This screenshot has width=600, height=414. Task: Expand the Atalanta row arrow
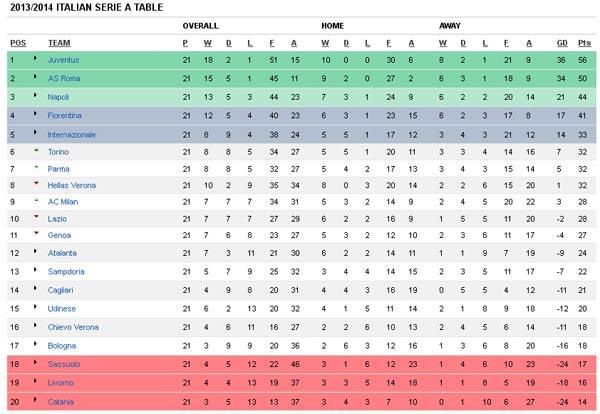35,251
